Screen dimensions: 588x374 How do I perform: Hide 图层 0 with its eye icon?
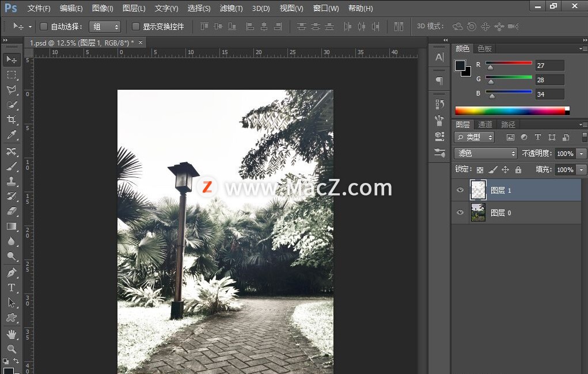point(460,212)
